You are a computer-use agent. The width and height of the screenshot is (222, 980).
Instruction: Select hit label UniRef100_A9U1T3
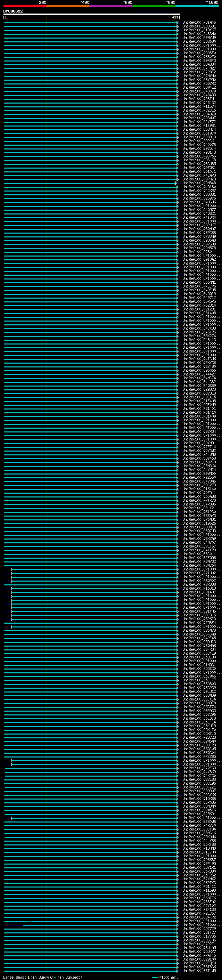pos(199,153)
